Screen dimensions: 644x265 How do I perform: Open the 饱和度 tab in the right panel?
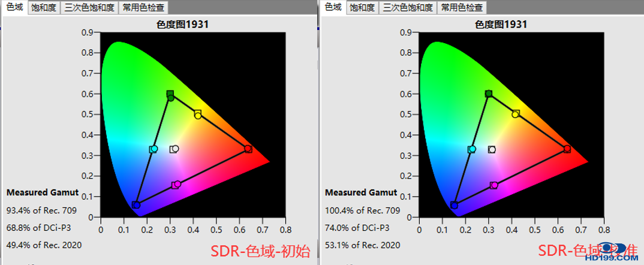[x=362, y=7]
